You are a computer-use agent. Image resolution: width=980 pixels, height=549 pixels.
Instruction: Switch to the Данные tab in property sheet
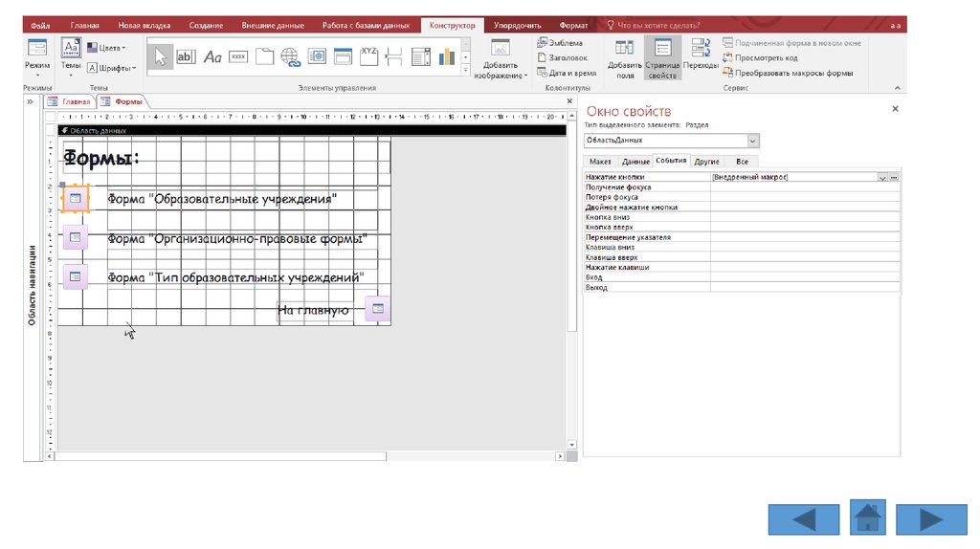[x=635, y=162]
